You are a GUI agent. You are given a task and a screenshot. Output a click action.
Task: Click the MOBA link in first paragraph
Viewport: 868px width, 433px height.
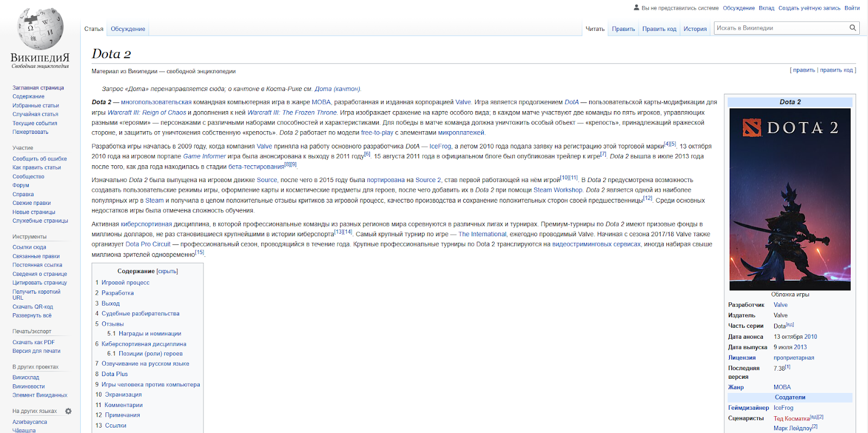321,102
